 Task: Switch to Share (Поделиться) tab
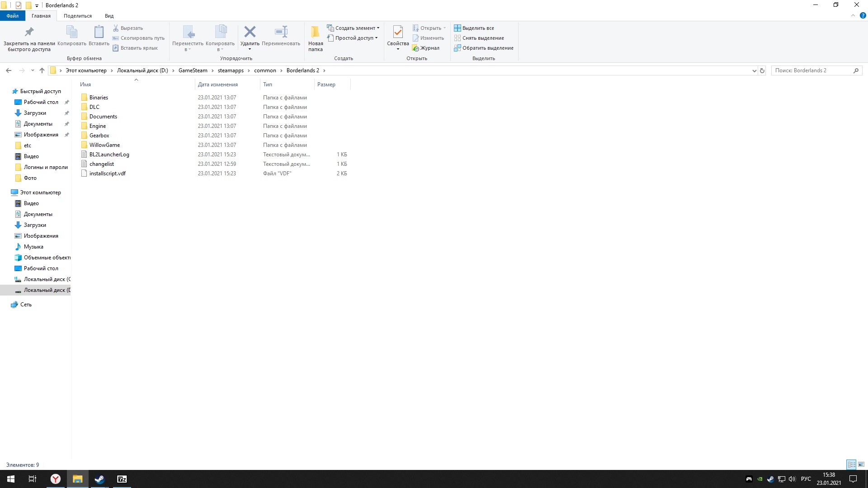point(78,16)
